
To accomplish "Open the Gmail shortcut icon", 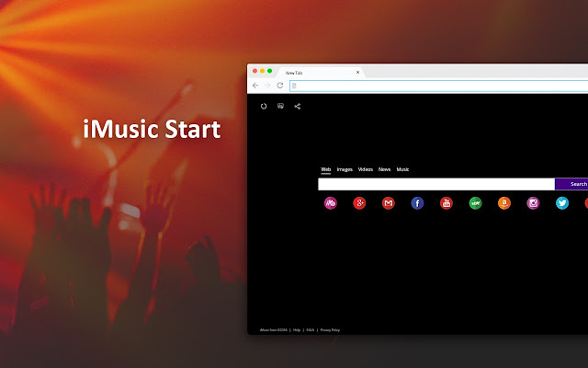I will 388,203.
